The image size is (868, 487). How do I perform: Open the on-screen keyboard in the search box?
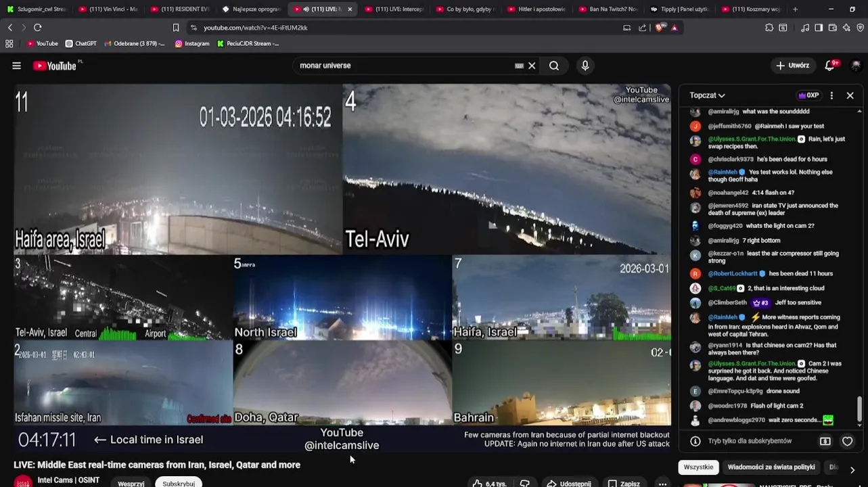[x=519, y=66]
